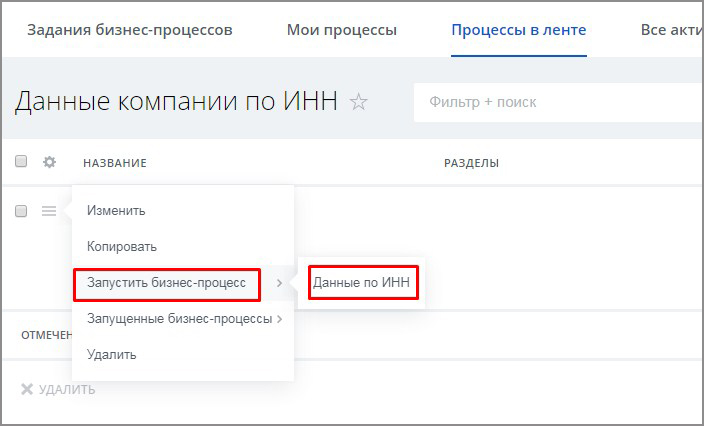704x426 pixels.
Task: Star the Данные компании по ИНН page
Action: [x=359, y=102]
